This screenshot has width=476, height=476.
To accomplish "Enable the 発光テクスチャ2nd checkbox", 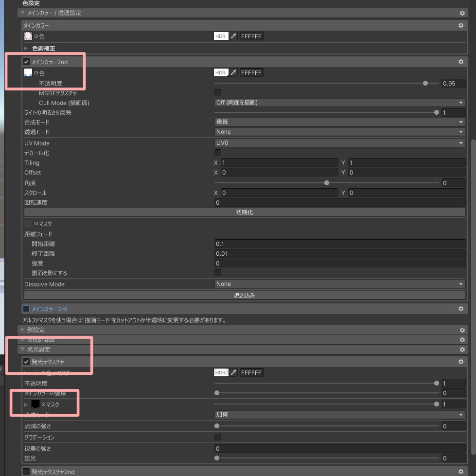I will tap(26, 472).
